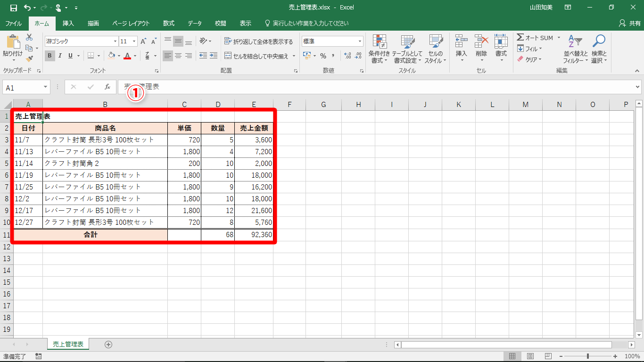The image size is (644, 362).
Task: Click セルを結合して中央揃え button
Action: click(256, 56)
